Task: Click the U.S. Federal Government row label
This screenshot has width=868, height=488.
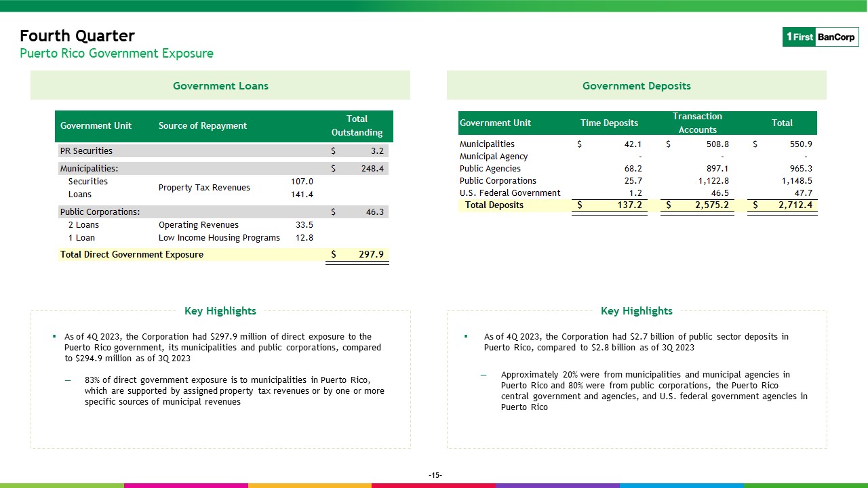Action: [510, 192]
